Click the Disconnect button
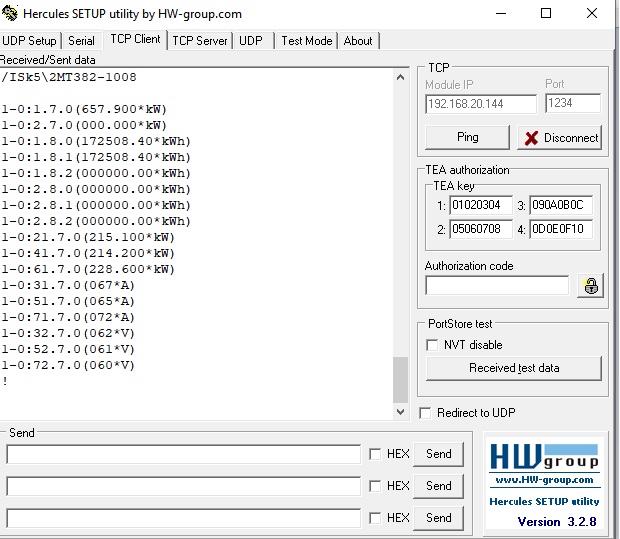The height and width of the screenshot is (539, 620). coord(560,138)
